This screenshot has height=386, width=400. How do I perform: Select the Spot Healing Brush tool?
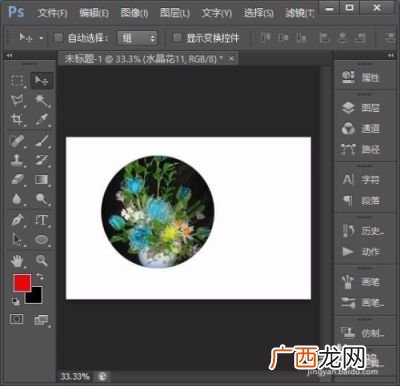[17, 141]
